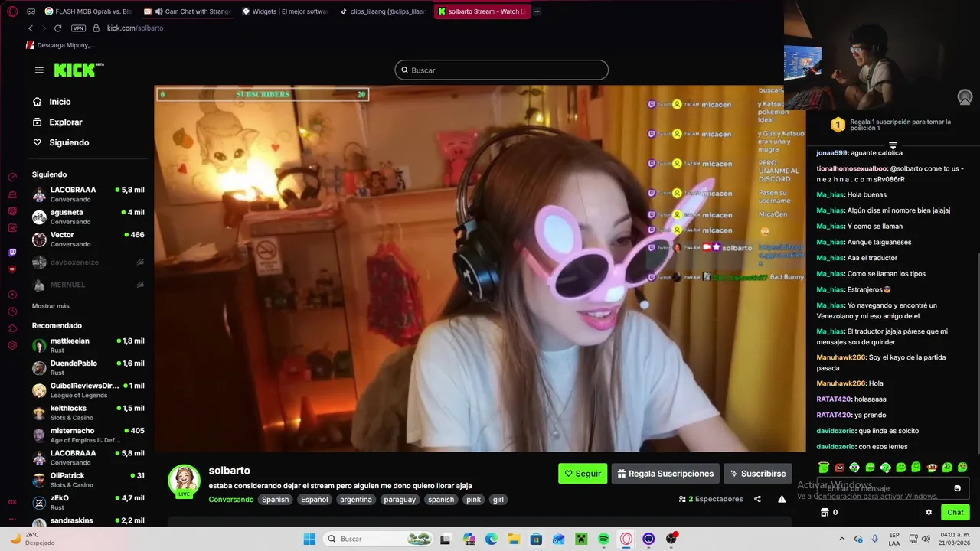The width and height of the screenshot is (980, 551).
Task: Open the emoji picker in chat input
Action: point(957,488)
